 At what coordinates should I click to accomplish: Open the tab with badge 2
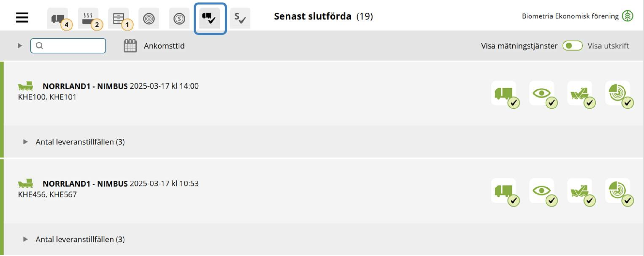[88, 18]
